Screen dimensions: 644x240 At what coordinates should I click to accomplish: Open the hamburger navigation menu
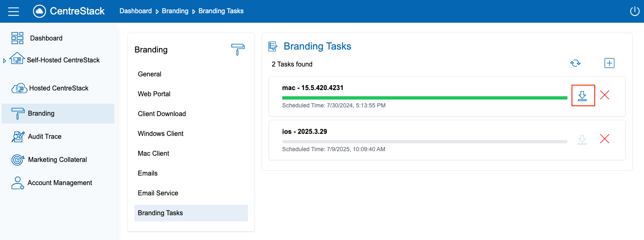coord(14,11)
